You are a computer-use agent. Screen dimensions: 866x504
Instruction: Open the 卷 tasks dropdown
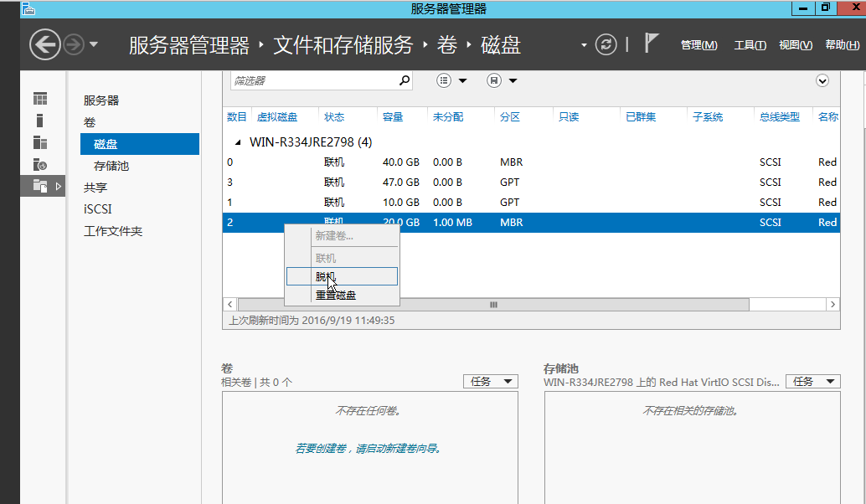[490, 381]
